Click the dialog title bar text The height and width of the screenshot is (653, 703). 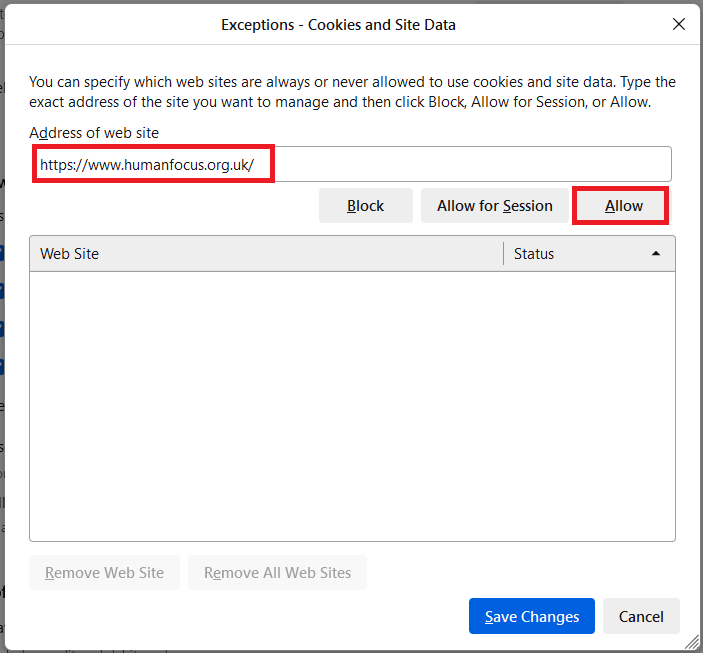pyautogui.click(x=338, y=24)
